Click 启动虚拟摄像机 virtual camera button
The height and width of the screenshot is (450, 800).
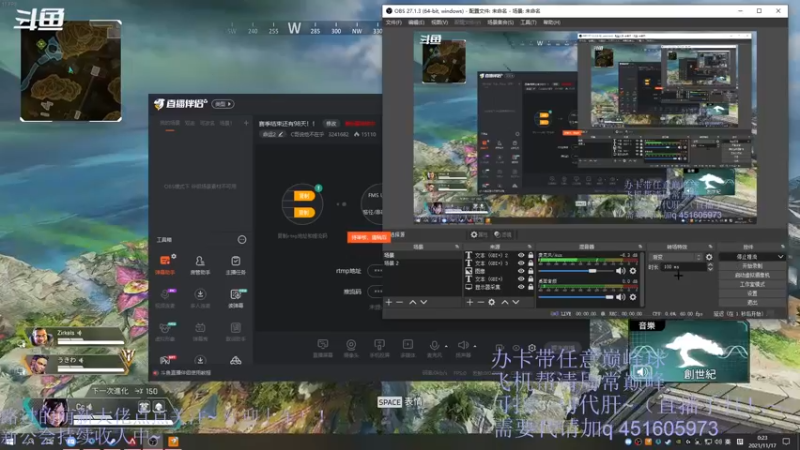752,275
